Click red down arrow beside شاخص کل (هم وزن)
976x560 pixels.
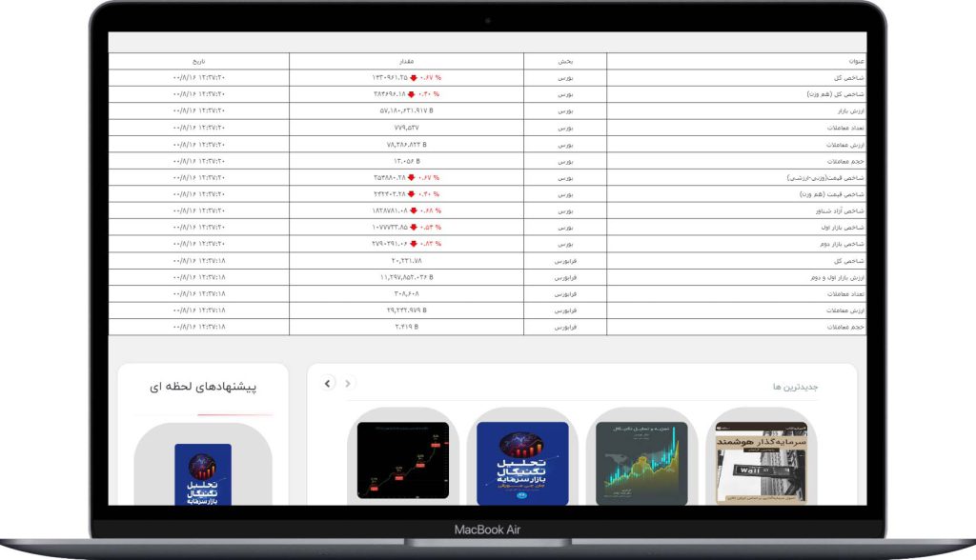[x=414, y=94]
